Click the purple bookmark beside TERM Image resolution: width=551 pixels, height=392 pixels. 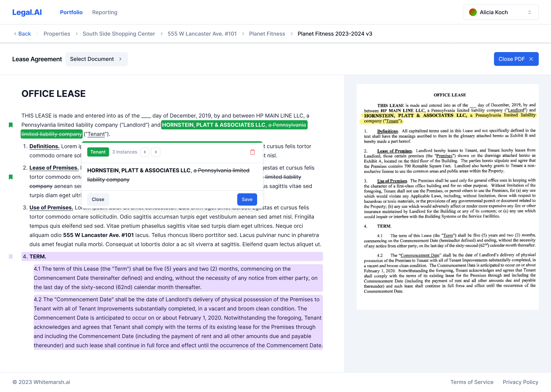click(x=11, y=257)
